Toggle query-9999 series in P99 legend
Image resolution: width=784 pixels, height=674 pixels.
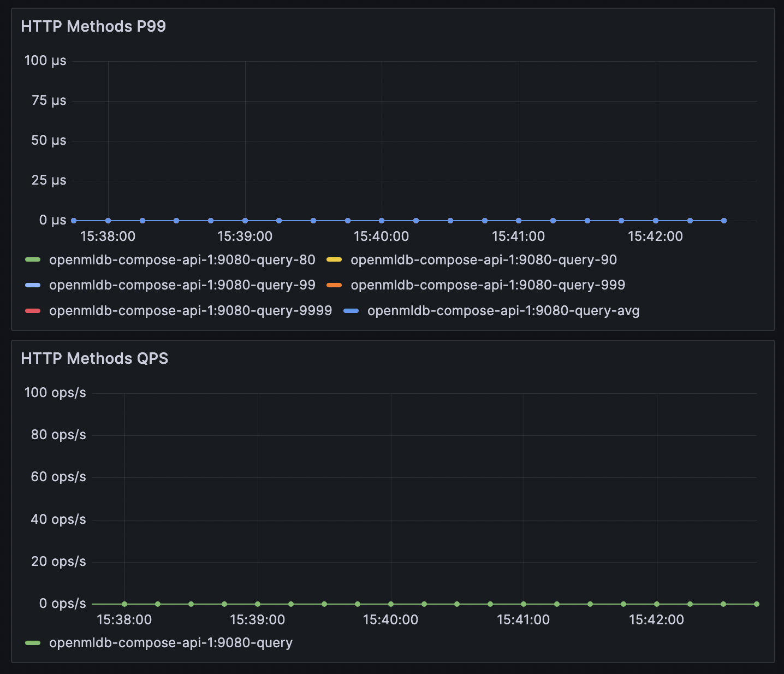[191, 310]
